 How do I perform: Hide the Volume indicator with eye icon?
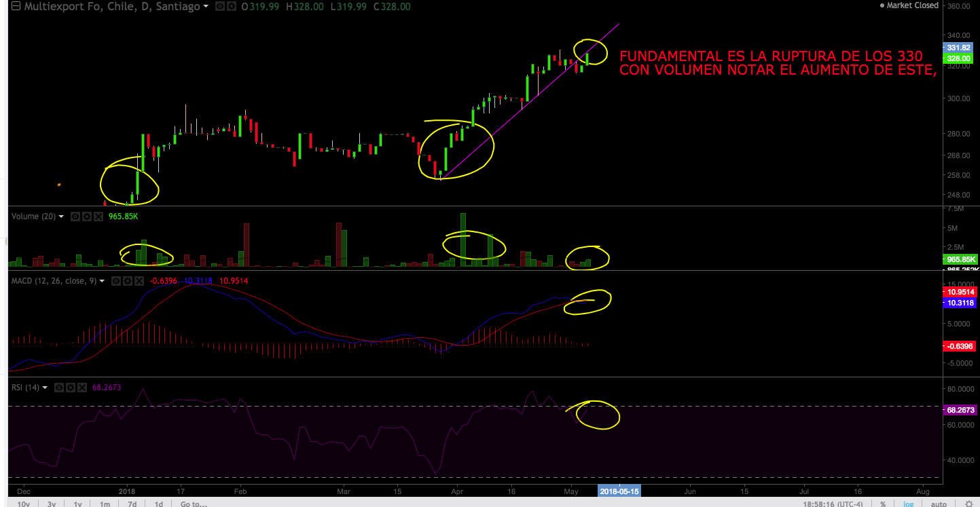[75, 217]
